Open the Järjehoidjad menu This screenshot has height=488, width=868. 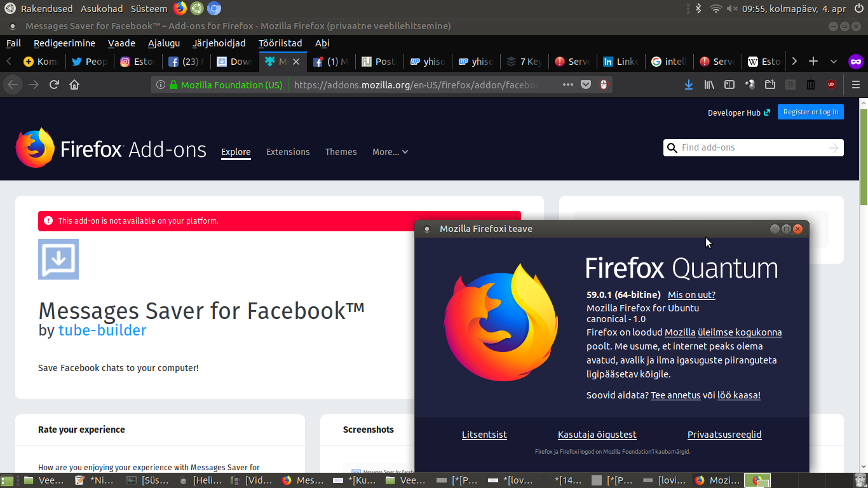tap(219, 43)
